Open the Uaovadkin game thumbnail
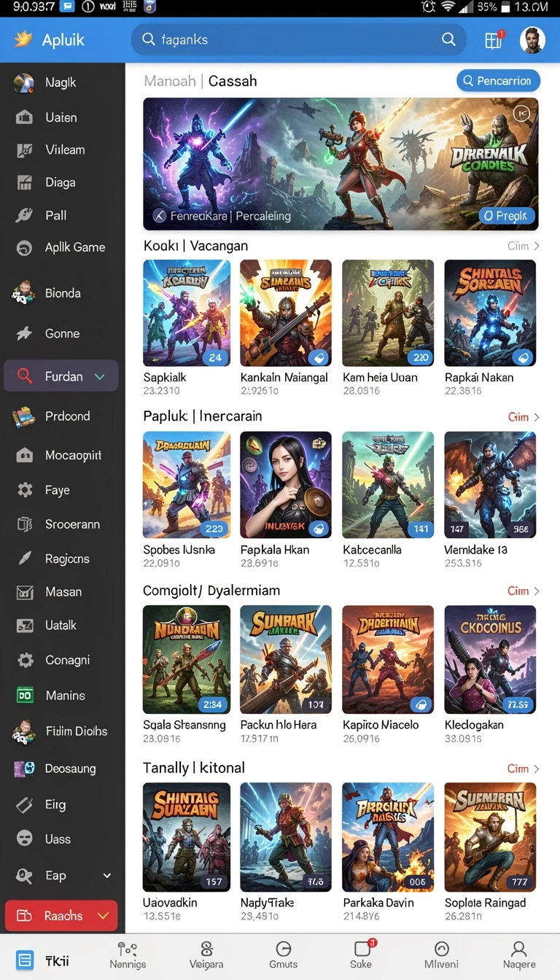Screen dimensions: 560x980 click(x=187, y=837)
